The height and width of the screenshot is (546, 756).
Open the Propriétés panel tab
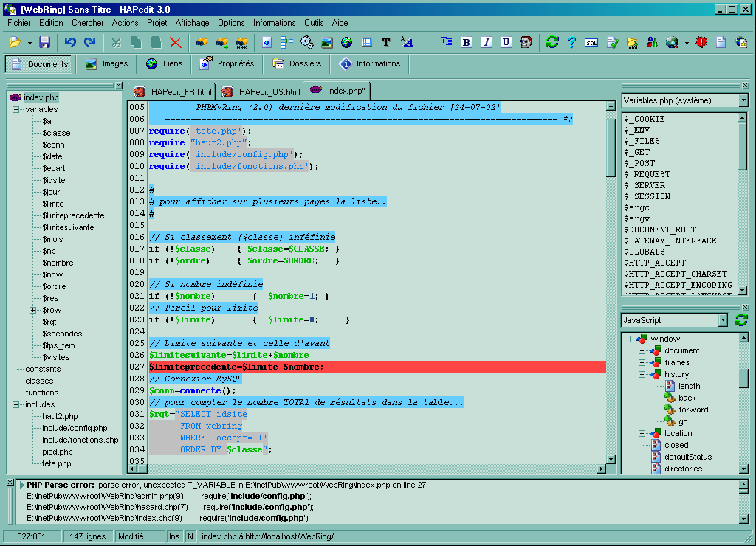(227, 63)
